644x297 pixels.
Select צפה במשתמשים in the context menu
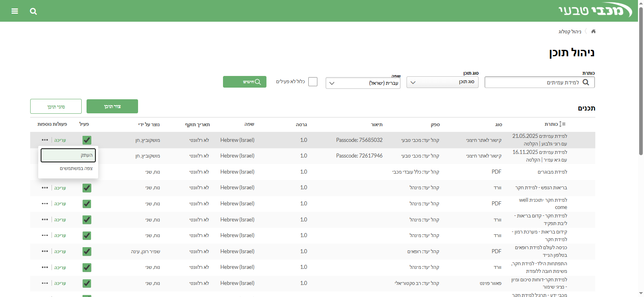click(x=68, y=168)
